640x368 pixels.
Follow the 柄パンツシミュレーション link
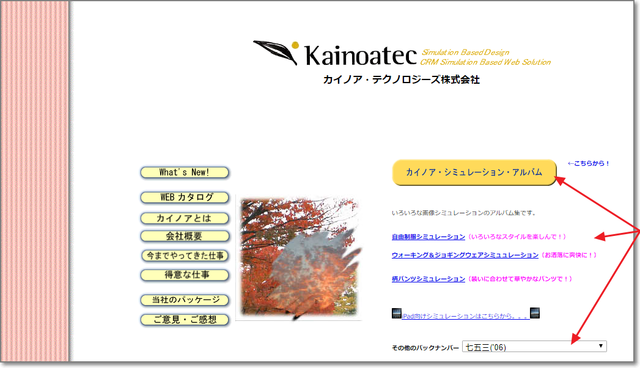pos(428,279)
